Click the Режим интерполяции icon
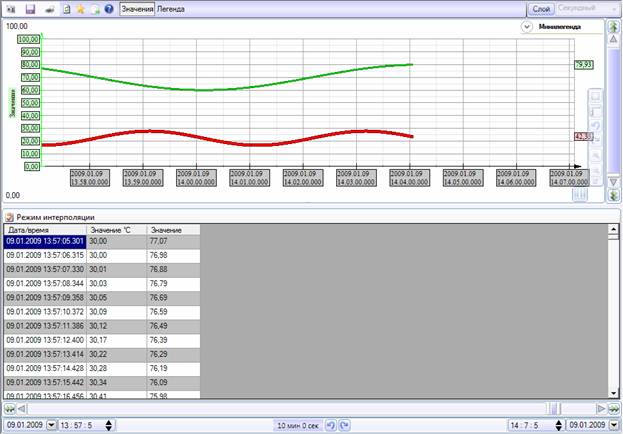 coord(10,217)
